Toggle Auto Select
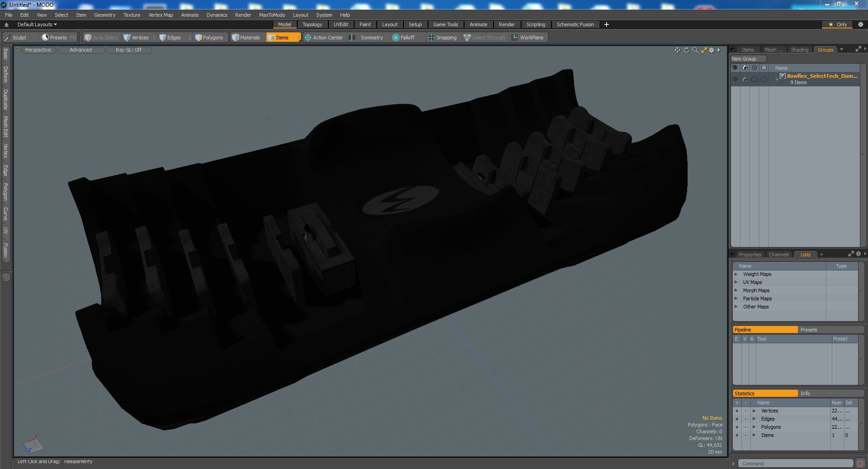 click(x=101, y=38)
